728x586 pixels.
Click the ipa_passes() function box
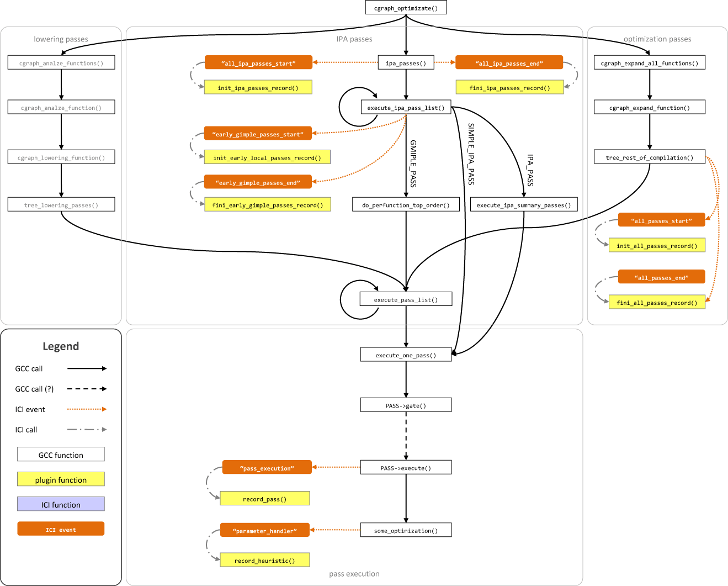[x=406, y=62]
